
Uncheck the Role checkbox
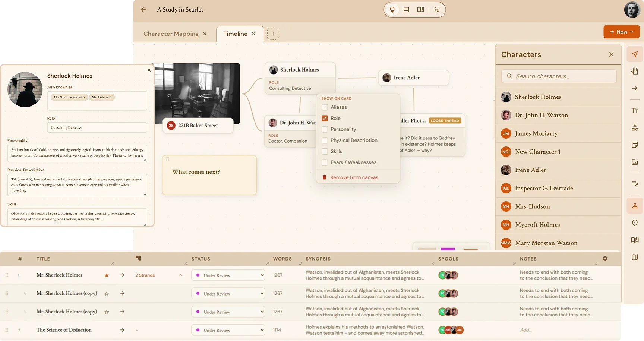pyautogui.click(x=325, y=118)
